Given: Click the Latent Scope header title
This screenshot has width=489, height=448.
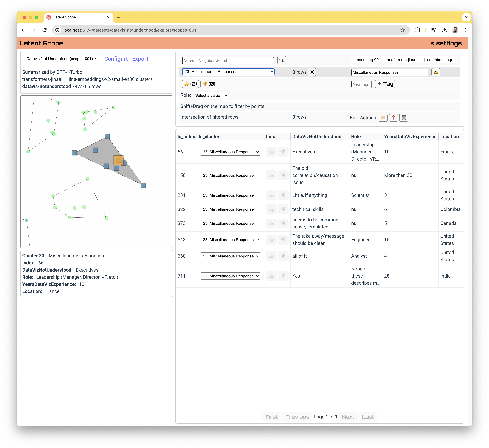Looking at the screenshot, I should tap(41, 43).
